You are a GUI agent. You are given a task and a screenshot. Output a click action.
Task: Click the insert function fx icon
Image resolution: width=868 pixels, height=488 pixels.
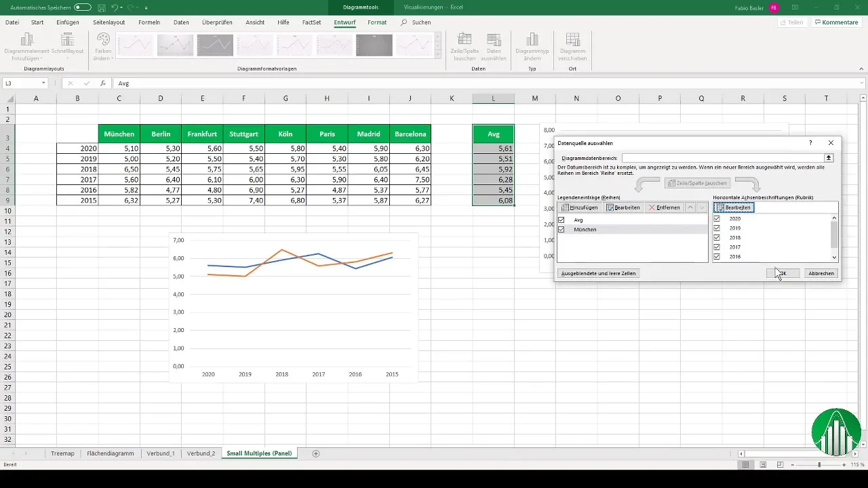tap(102, 83)
